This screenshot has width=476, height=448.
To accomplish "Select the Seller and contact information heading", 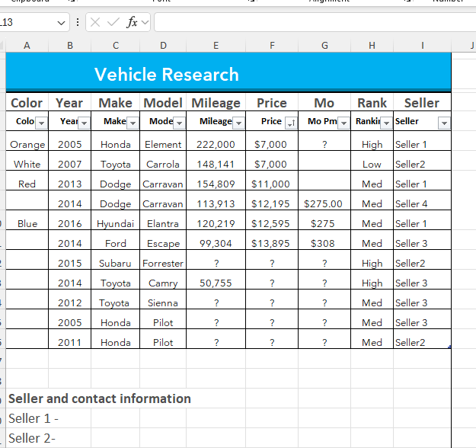I will [100, 398].
